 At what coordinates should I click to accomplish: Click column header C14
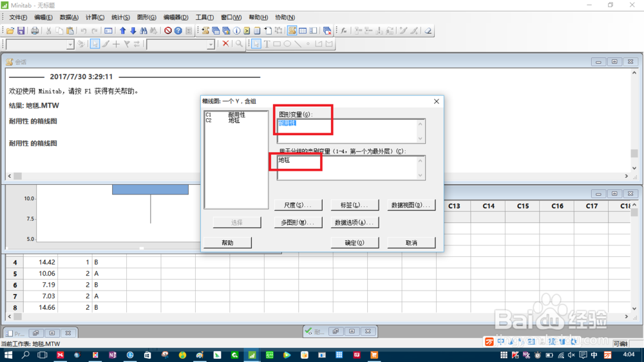pos(488,206)
